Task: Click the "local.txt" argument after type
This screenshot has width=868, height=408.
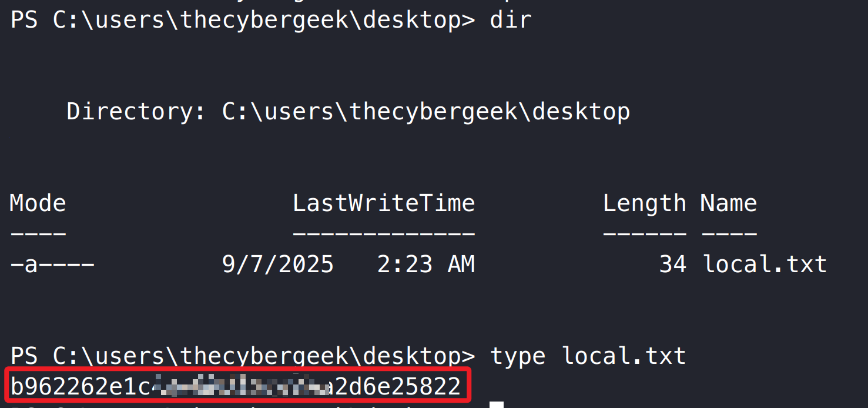Action: (x=624, y=356)
